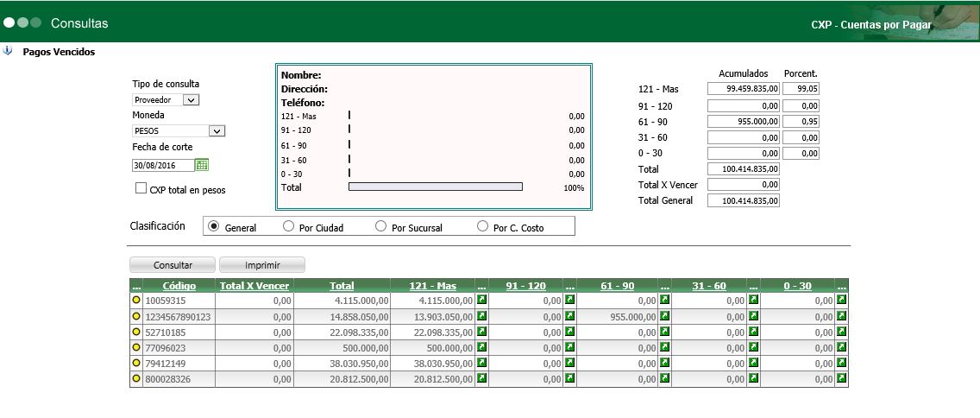Click the 99,05 percentage field
This screenshot has width=980, height=418.
click(x=801, y=89)
